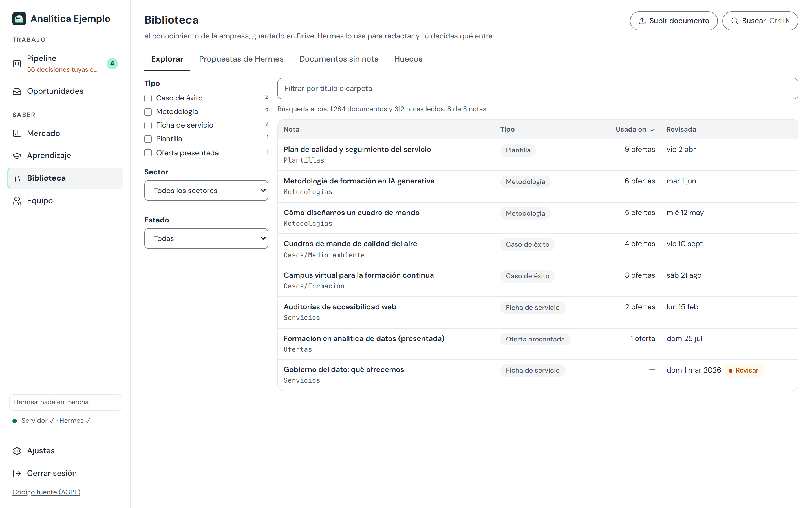Image resolution: width=812 pixels, height=508 pixels.
Task: Check the Plantilla type filter
Action: 148,139
